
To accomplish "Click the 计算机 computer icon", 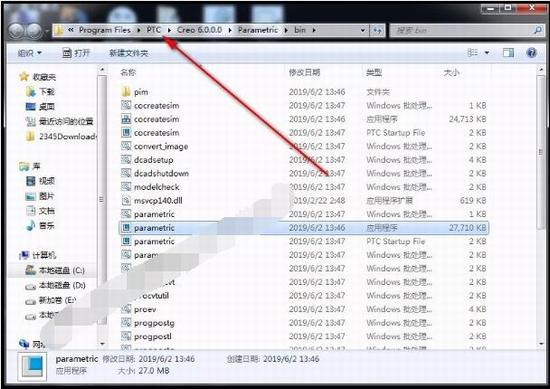I will tap(24, 255).
